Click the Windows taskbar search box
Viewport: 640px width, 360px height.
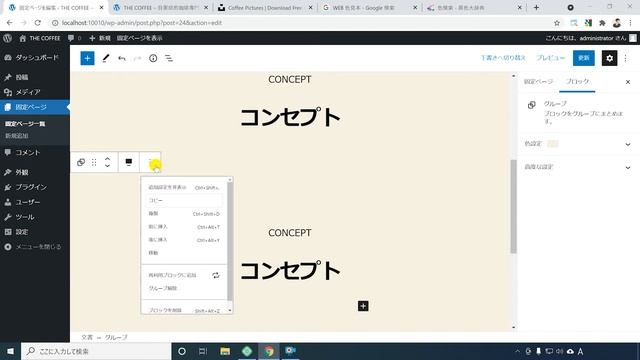click(x=96, y=351)
